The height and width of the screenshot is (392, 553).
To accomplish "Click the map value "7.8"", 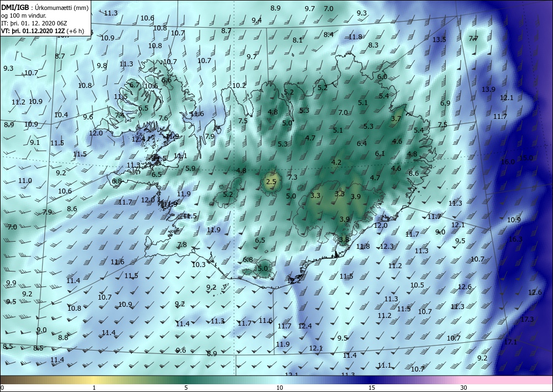I will point(182,244).
